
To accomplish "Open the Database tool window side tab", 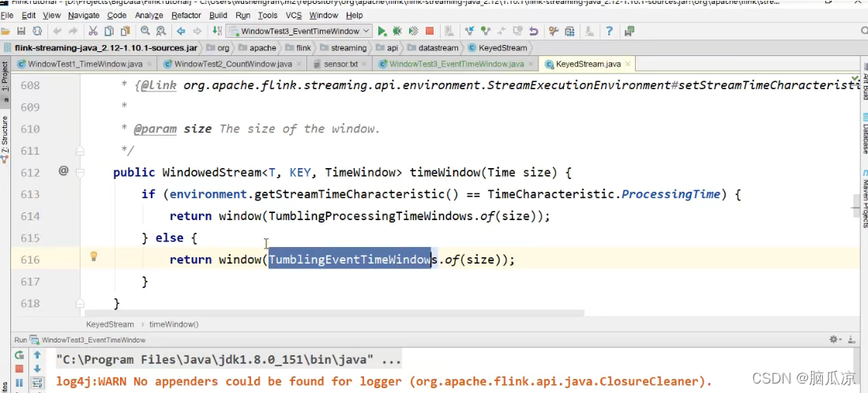I will [x=863, y=133].
